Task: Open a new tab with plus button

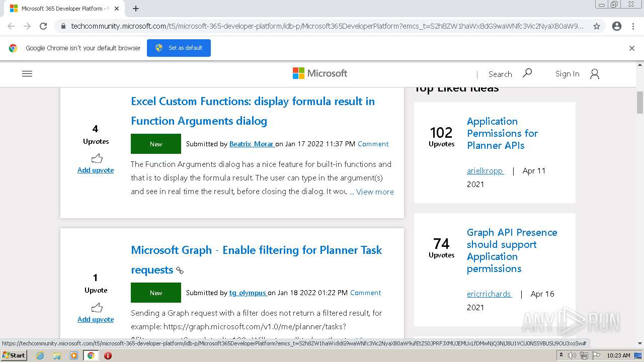Action: [136, 9]
